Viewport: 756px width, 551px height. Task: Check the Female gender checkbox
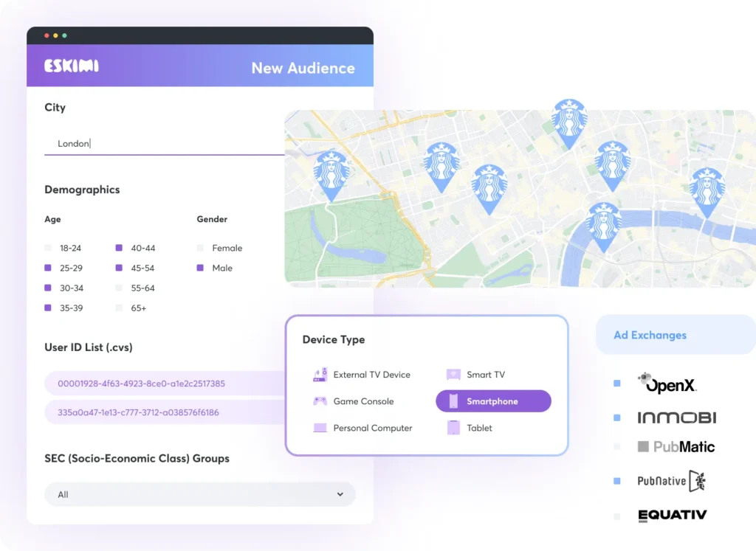point(200,248)
